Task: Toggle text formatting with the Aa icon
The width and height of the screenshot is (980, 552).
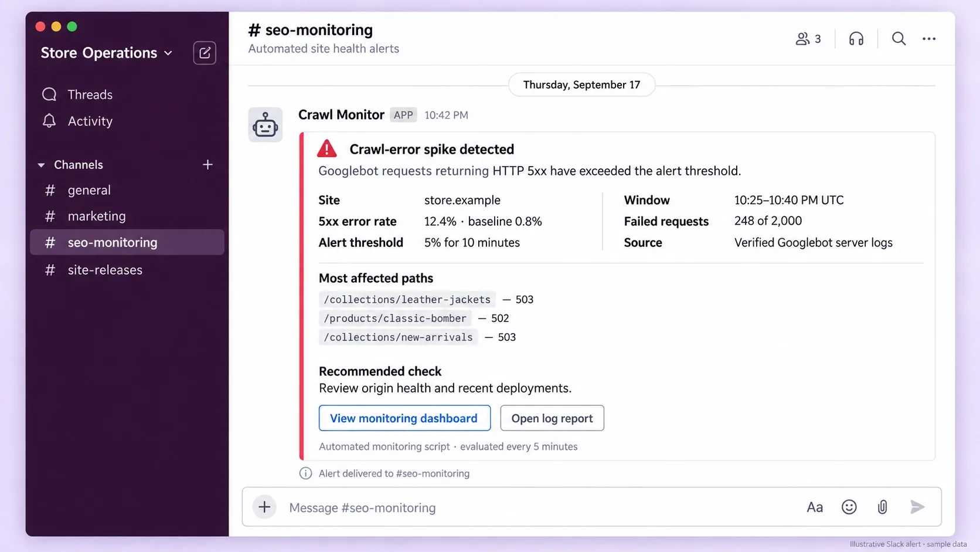Action: (x=815, y=507)
